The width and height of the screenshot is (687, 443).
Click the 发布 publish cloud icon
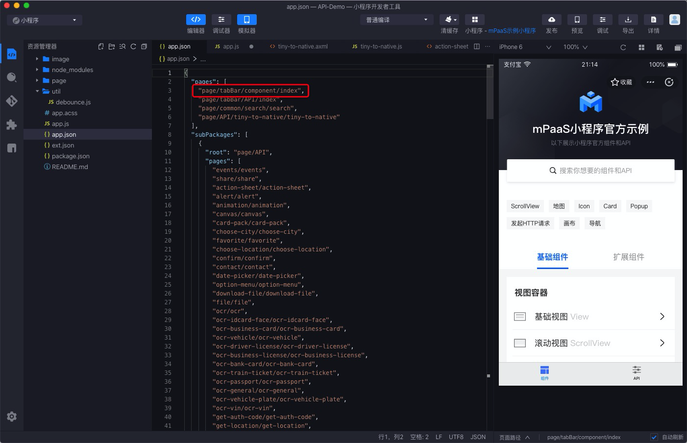tap(551, 20)
